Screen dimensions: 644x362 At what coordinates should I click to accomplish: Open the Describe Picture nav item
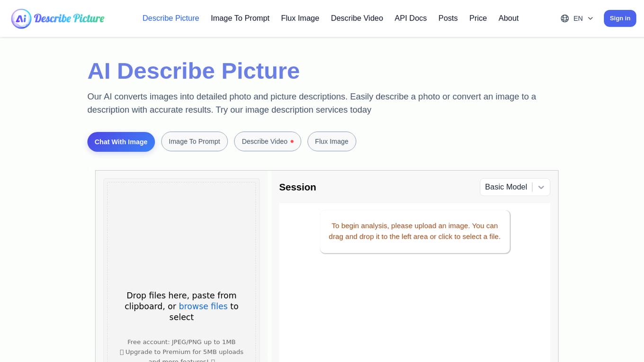tap(170, 18)
